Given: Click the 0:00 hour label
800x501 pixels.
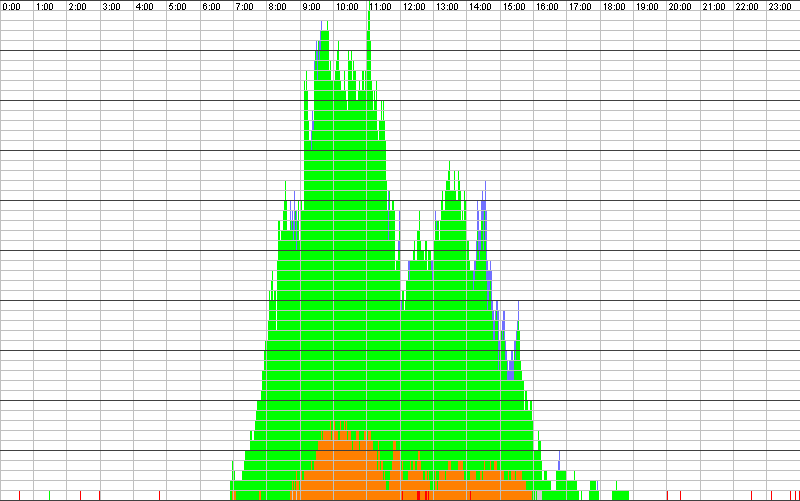Looking at the screenshot, I should (12, 7).
